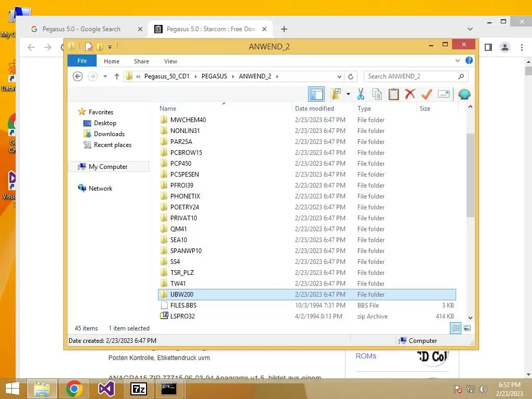Select Desktop in the navigation pane
Viewport: 532px width, 399px height.
click(x=105, y=123)
